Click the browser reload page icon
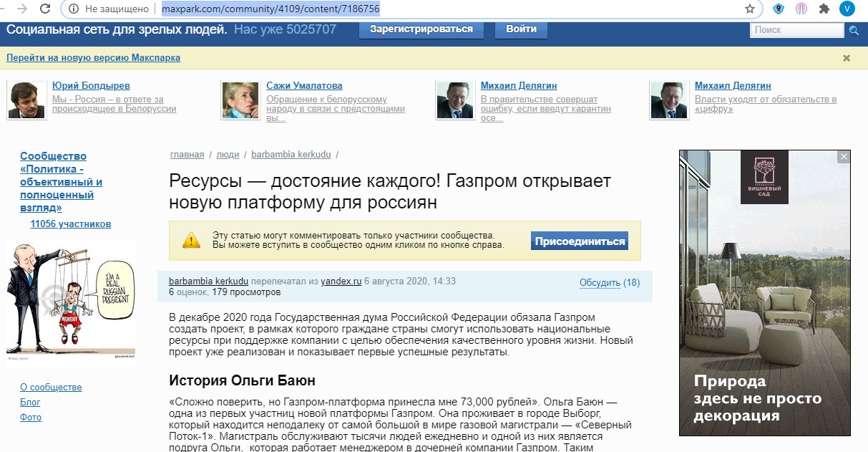The image size is (868, 452). pos(45,9)
